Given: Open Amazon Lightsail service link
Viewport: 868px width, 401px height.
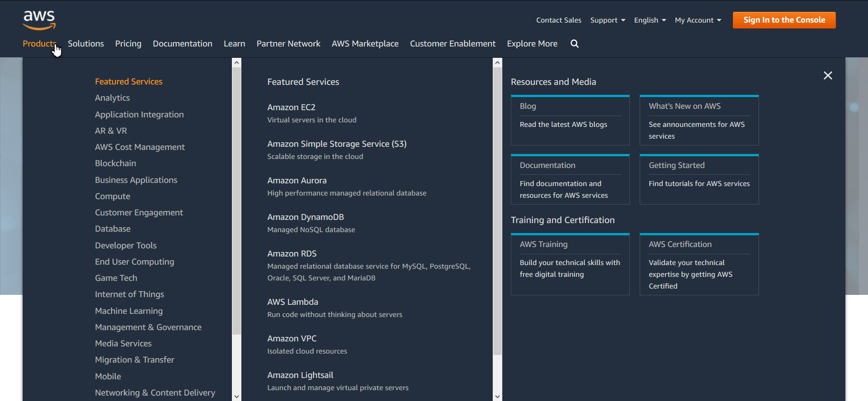Looking at the screenshot, I should click(x=300, y=375).
